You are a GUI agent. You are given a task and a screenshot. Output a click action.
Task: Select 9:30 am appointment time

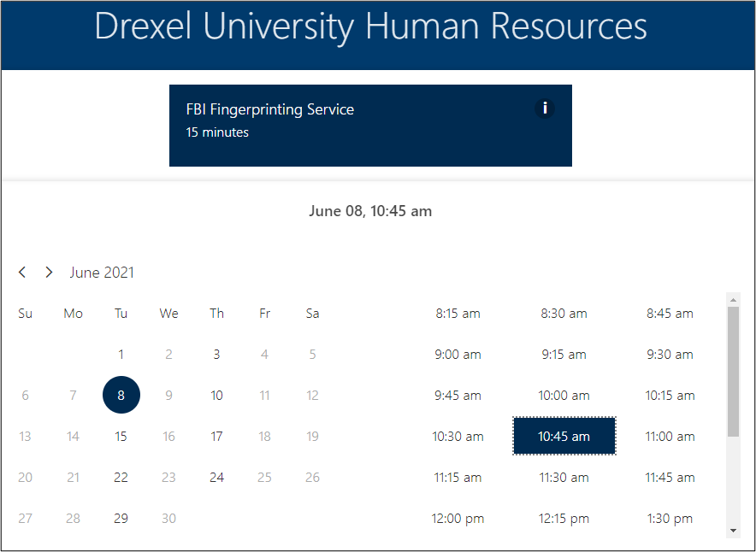(x=669, y=355)
